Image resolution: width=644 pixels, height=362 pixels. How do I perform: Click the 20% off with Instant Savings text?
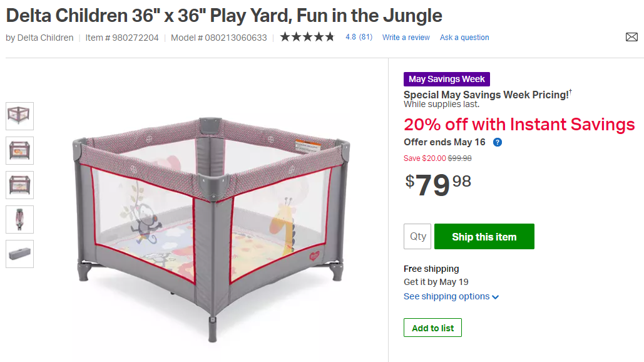519,125
